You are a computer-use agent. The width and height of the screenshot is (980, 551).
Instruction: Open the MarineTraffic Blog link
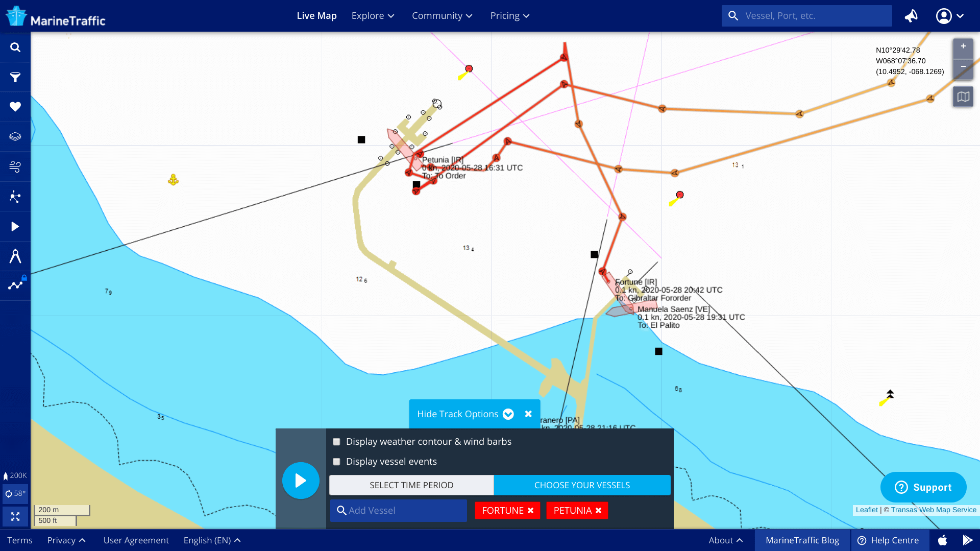pos(802,540)
